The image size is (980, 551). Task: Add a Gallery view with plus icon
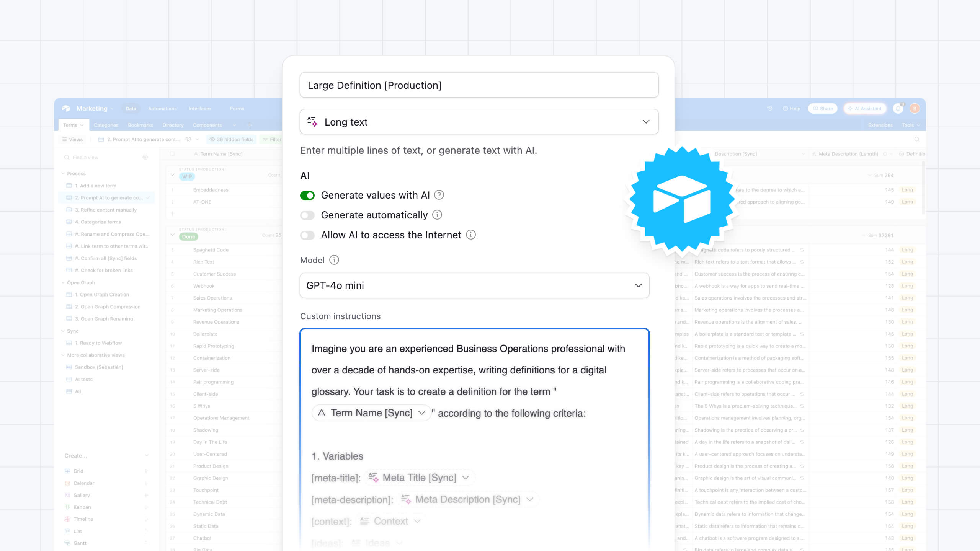[146, 495]
